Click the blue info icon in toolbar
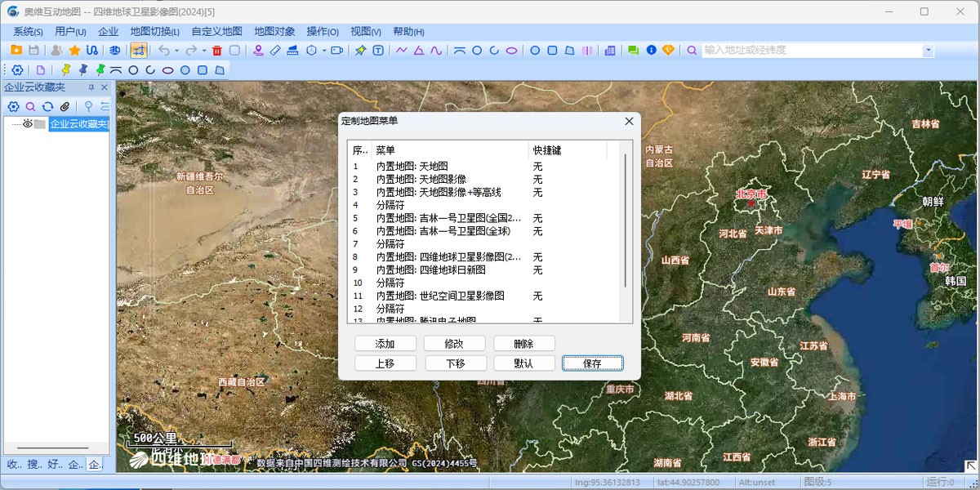Screen dimensions: 980x490 tap(651, 51)
